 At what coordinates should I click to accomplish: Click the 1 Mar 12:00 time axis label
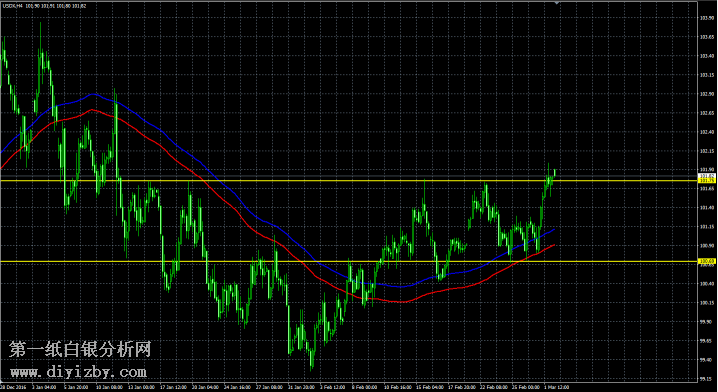[556, 387]
